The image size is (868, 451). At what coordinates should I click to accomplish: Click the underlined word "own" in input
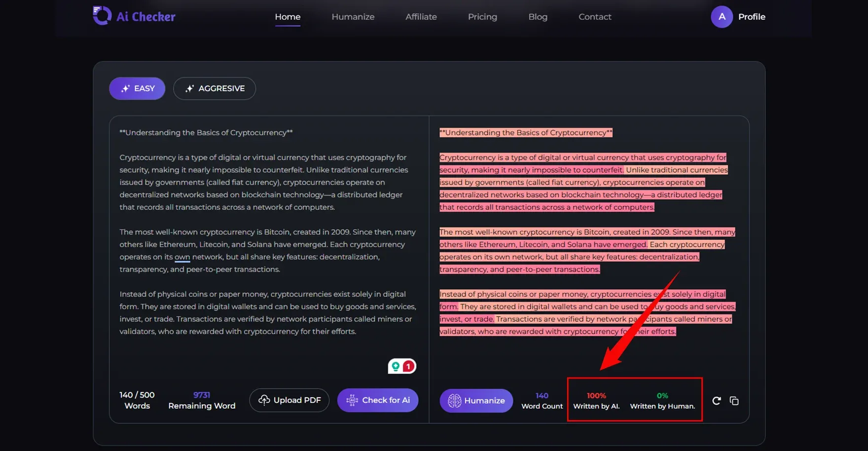[x=182, y=257]
